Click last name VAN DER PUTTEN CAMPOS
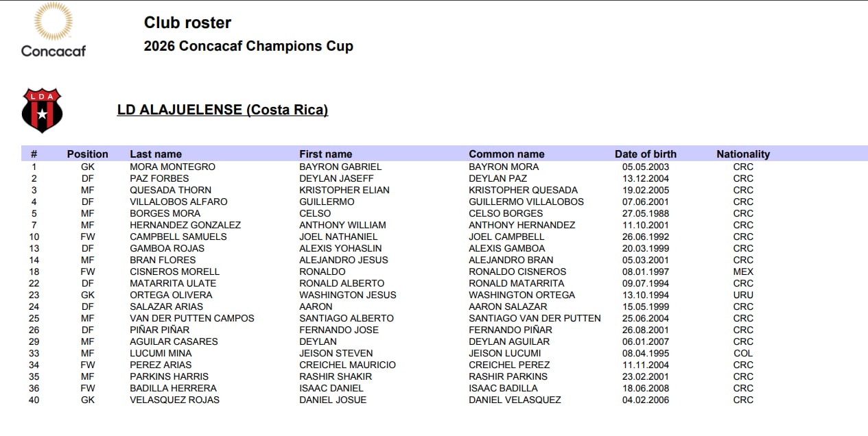Viewport: 868px width, 436px height. tap(192, 318)
